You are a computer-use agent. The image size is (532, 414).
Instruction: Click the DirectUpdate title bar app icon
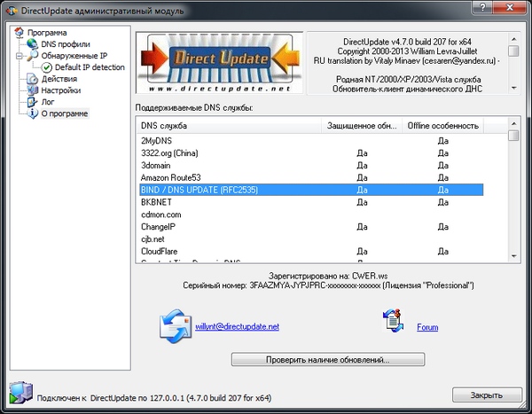click(12, 11)
